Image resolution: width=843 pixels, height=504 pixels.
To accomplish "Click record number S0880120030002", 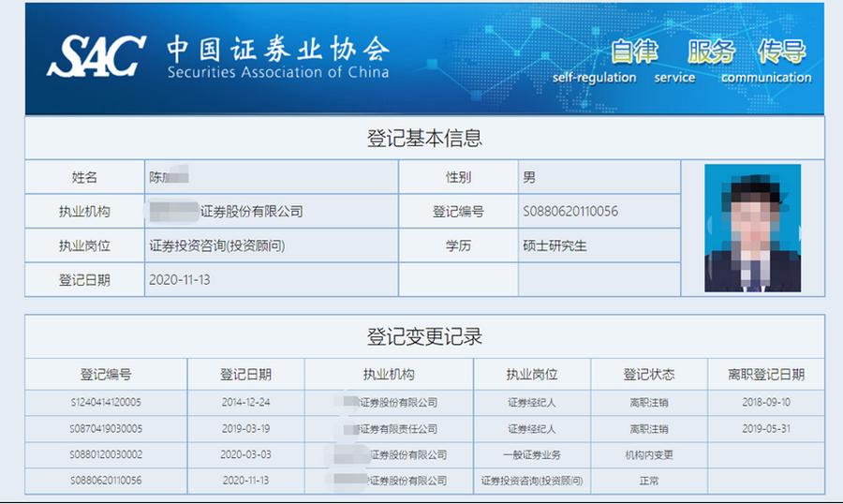I will pos(106,455).
